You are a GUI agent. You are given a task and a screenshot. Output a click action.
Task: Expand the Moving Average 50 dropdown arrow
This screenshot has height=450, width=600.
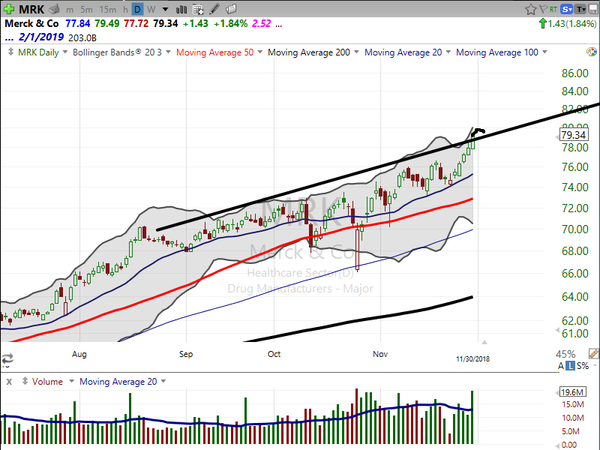coord(260,52)
